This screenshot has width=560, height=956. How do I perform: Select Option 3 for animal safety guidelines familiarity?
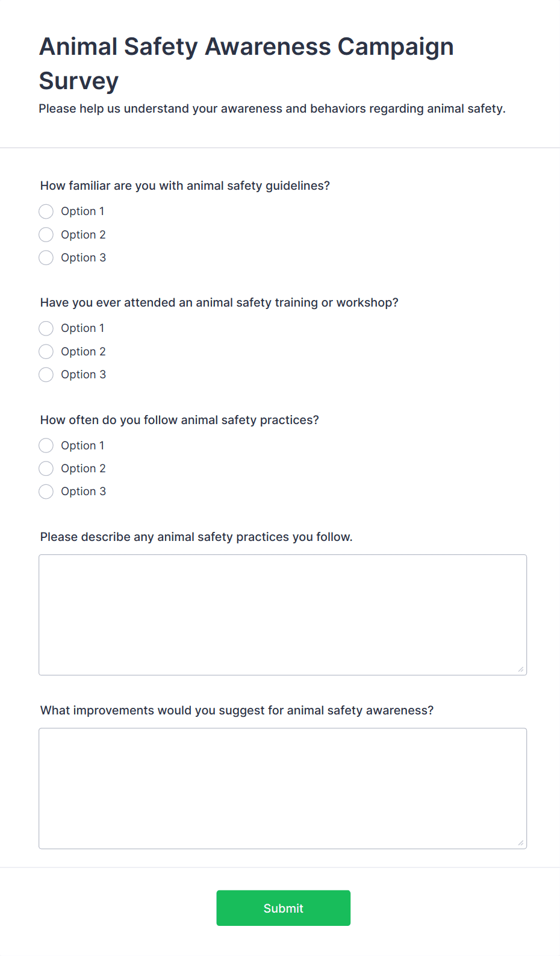[46, 257]
